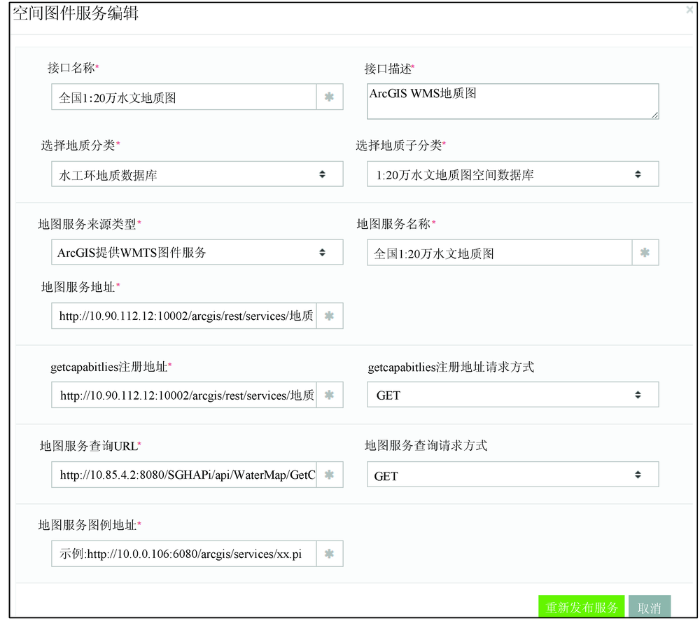Click 空间图件服务编辑 dialog title

(x=75, y=13)
